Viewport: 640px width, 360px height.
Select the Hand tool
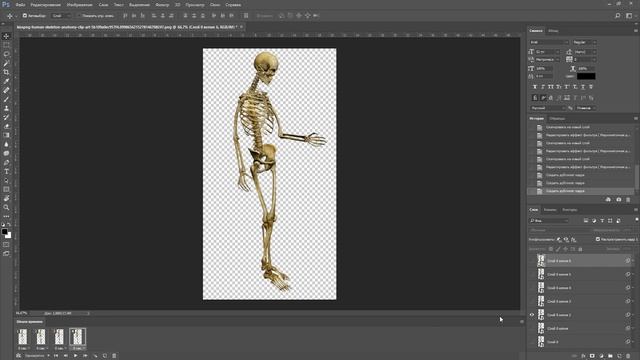(x=6, y=198)
